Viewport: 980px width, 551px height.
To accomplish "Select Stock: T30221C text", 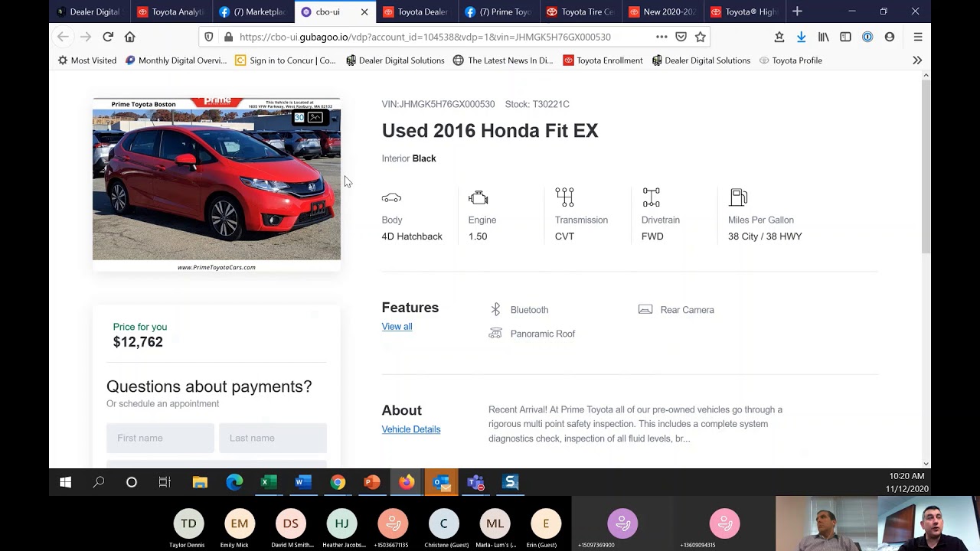I will 537,104.
